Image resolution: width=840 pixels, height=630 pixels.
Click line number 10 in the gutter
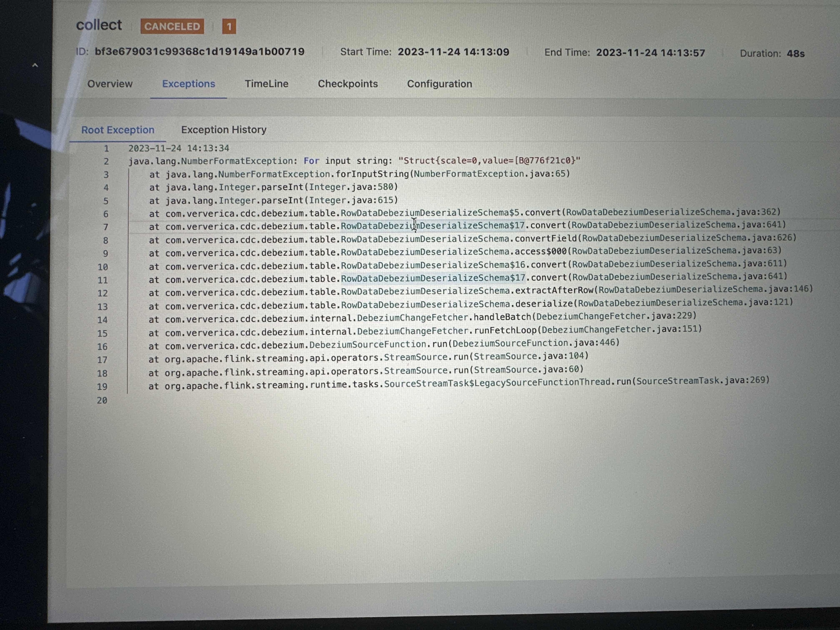[102, 267]
